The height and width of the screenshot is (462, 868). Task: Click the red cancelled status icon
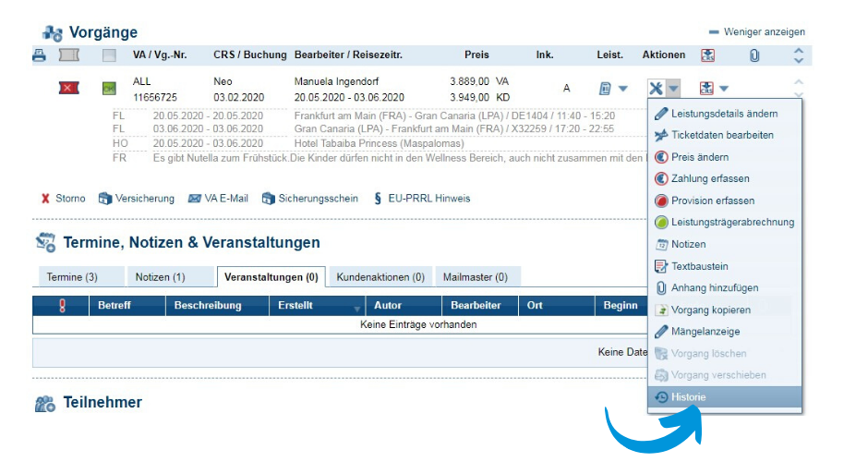click(x=69, y=89)
